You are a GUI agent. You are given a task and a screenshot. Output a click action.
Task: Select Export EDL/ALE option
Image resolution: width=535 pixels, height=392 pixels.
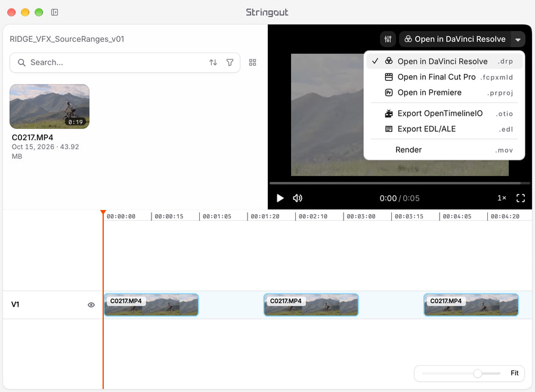coord(444,129)
